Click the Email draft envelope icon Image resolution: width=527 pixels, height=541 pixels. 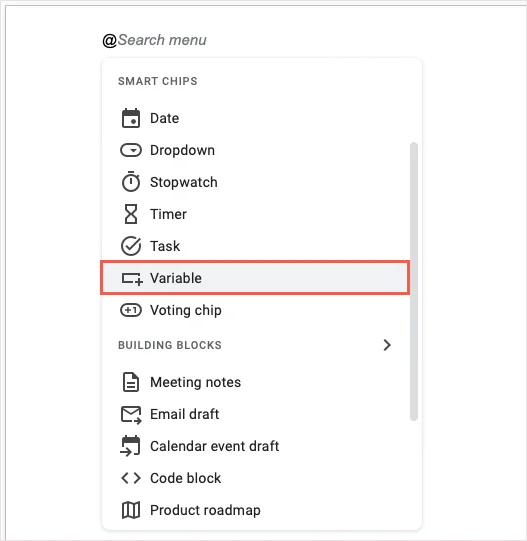[131, 415]
